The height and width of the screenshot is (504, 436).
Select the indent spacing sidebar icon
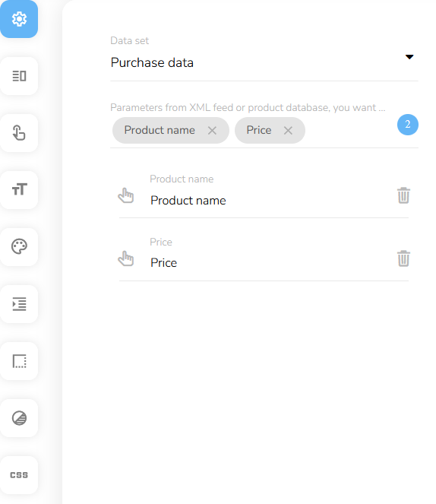[x=19, y=304]
